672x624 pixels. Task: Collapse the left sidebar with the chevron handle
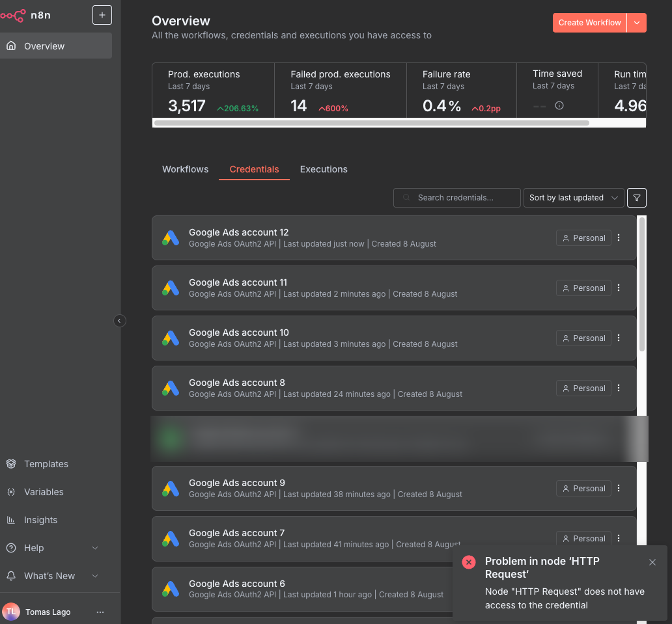pos(119,321)
